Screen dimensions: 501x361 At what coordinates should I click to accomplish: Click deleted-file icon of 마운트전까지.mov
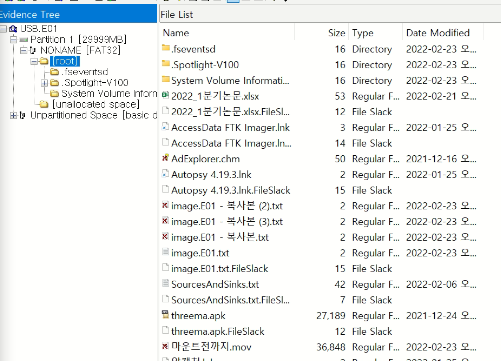click(x=165, y=346)
